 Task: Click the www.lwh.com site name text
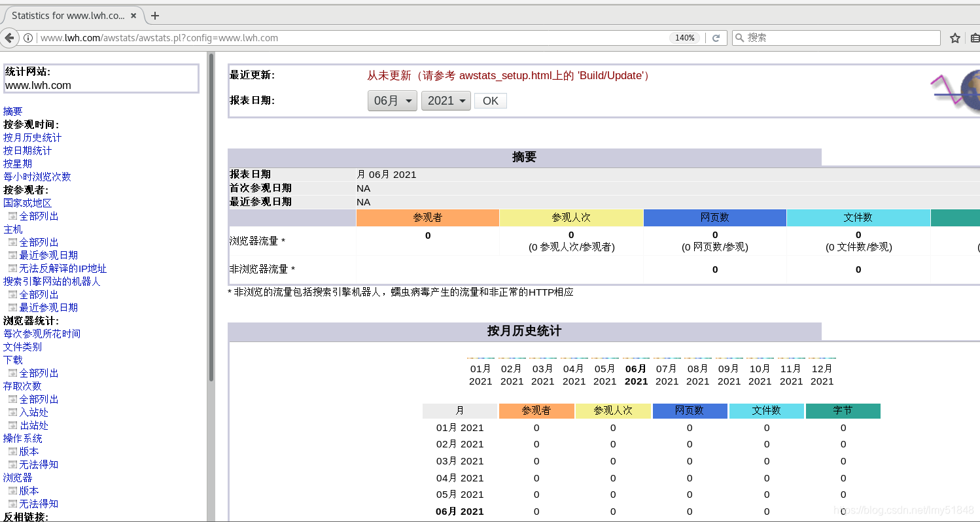tap(38, 86)
